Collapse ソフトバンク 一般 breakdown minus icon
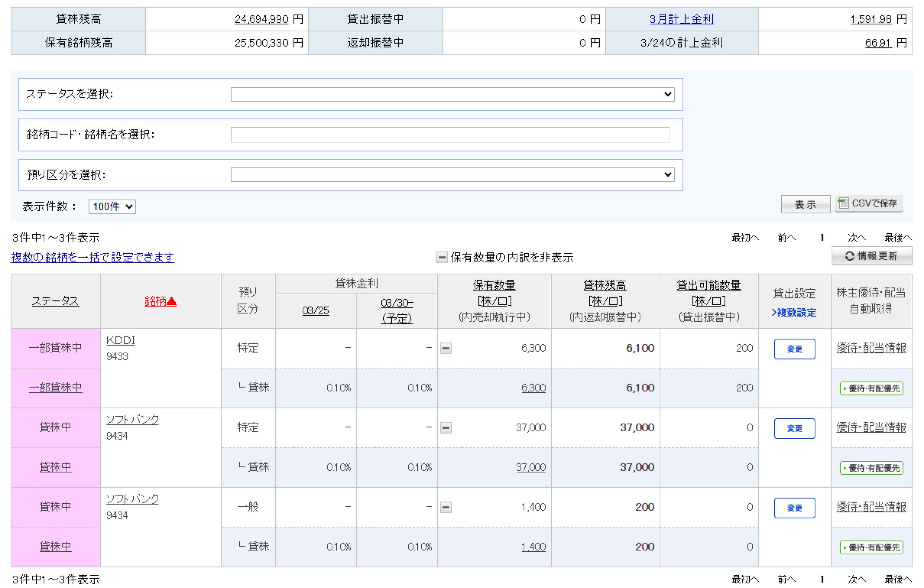The image size is (924, 588). coord(446,507)
